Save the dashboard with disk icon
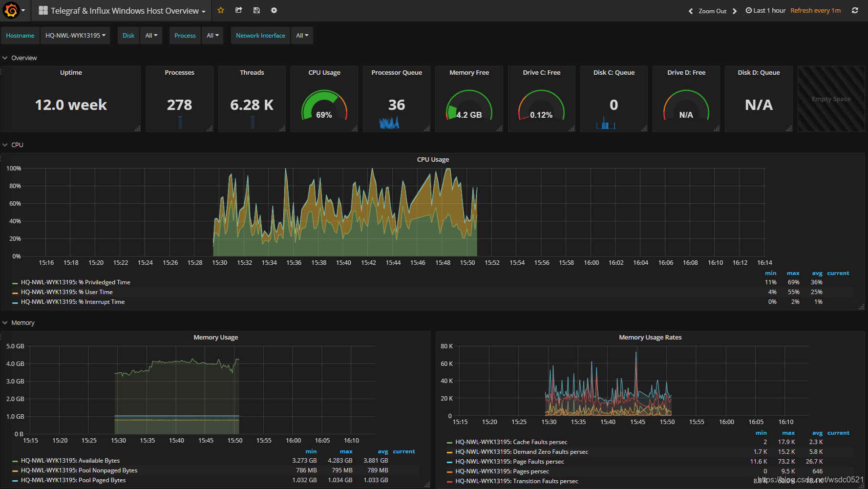 point(256,10)
